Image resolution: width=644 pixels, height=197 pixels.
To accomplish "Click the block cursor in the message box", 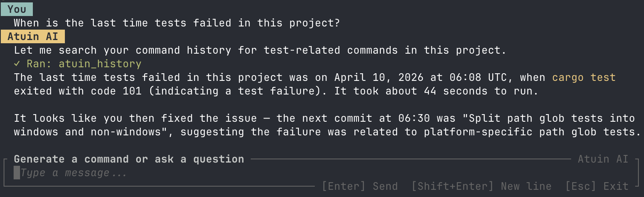I will (x=17, y=173).
